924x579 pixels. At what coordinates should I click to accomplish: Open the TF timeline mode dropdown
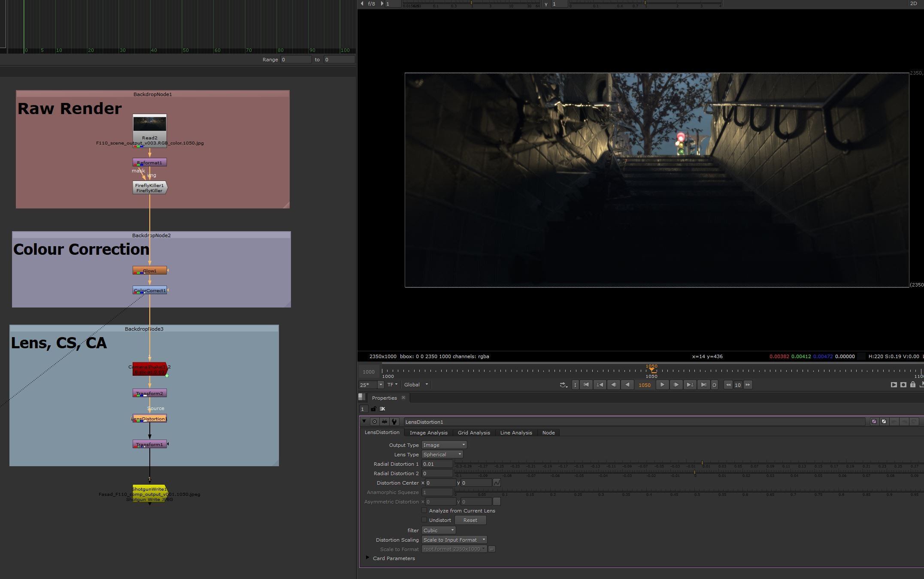coord(392,385)
